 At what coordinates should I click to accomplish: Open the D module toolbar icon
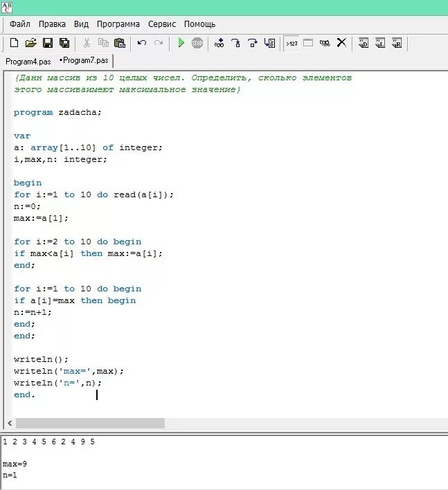364,43
